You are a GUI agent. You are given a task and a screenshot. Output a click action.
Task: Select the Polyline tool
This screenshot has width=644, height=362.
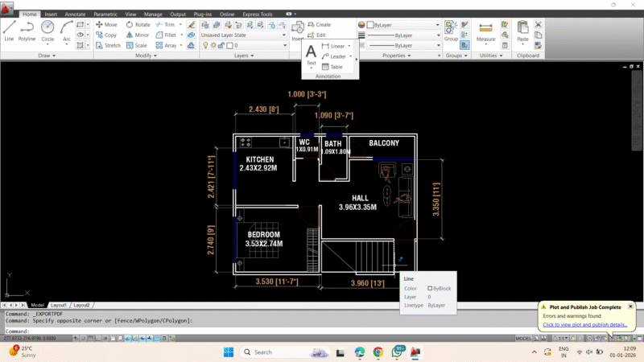pos(27,31)
